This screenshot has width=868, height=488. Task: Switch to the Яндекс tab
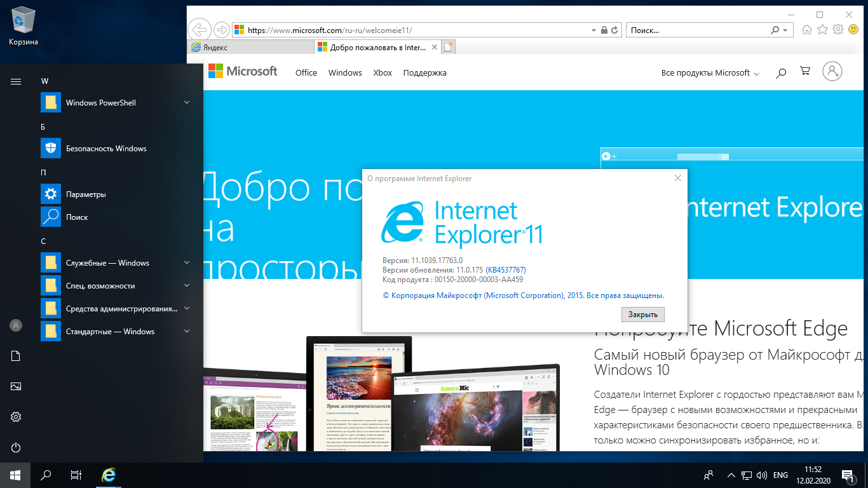250,47
